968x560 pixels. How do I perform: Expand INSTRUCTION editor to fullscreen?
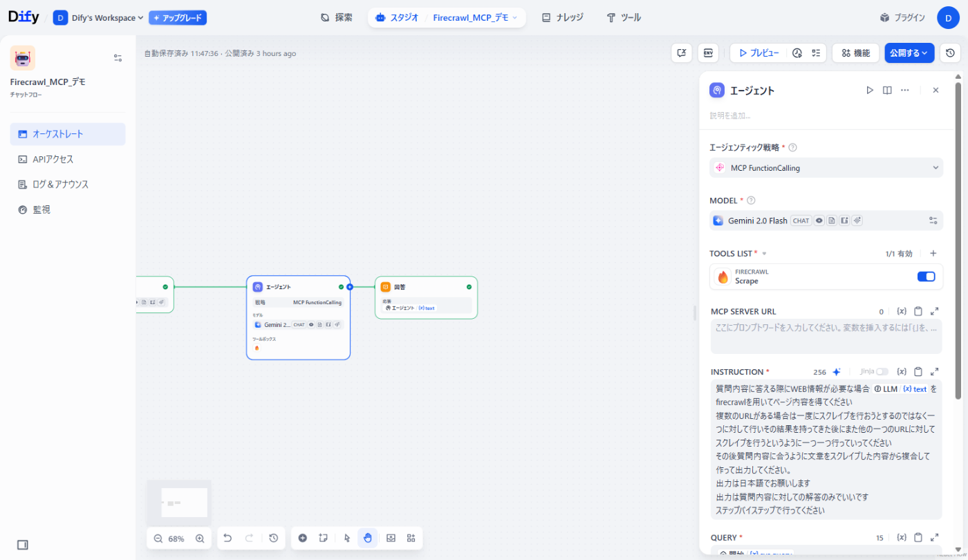click(x=935, y=372)
